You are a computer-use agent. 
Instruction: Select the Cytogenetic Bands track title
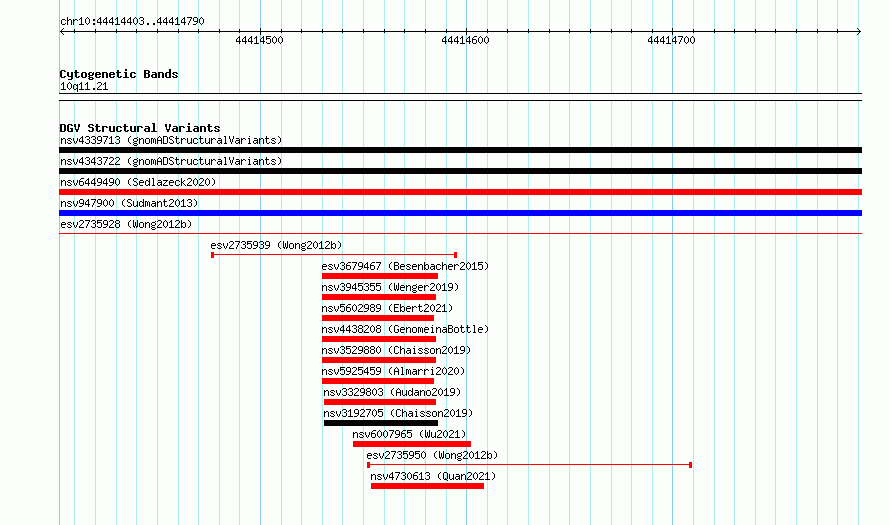pyautogui.click(x=119, y=74)
